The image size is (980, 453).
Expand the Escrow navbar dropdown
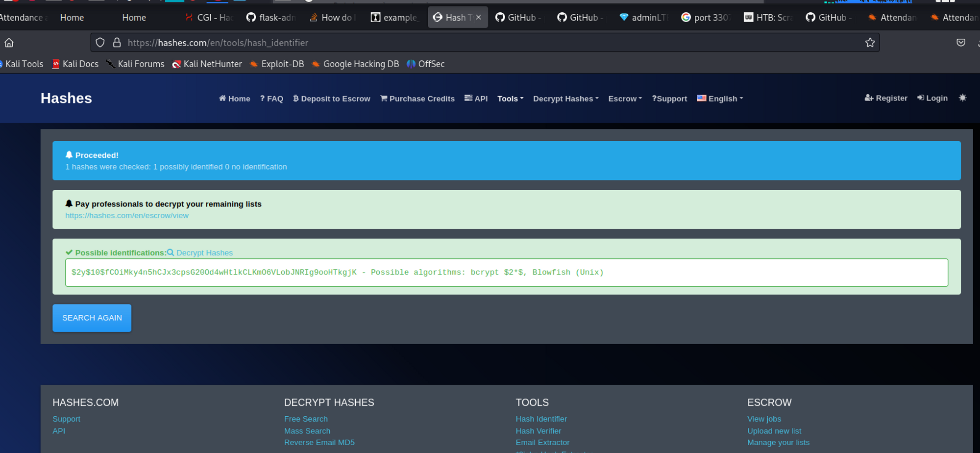click(625, 99)
